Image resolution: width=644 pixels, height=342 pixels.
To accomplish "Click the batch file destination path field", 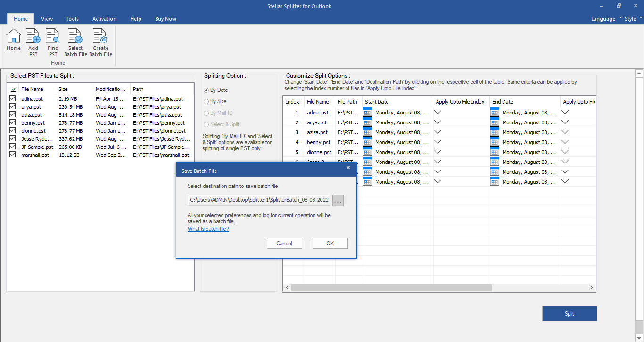I will click(259, 200).
